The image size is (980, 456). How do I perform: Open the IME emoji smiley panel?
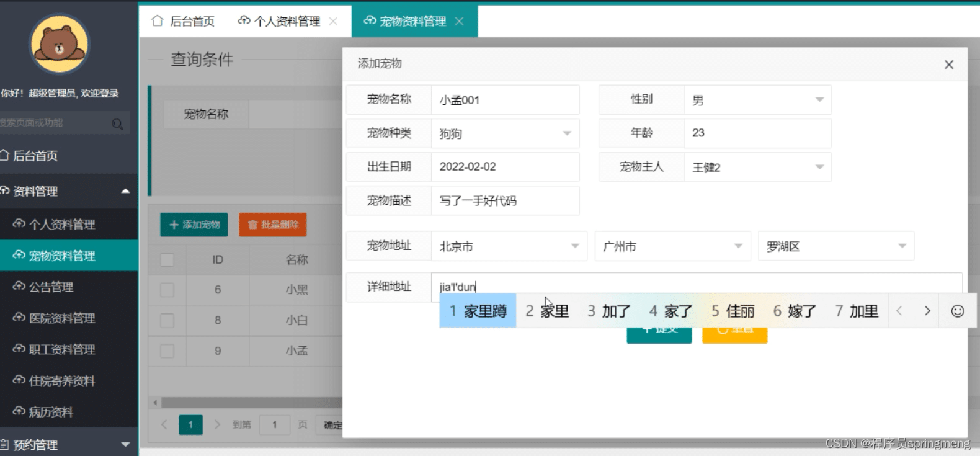[958, 311]
